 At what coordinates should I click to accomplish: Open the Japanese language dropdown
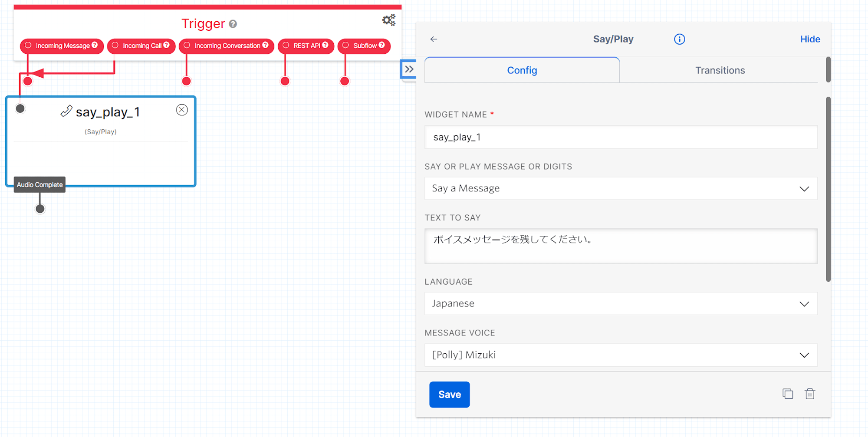(621, 303)
